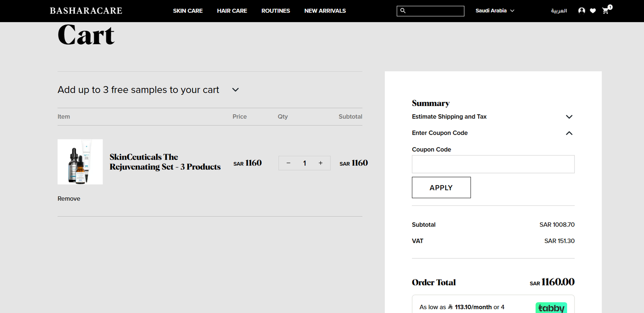Click the tabby logo badge
The image size is (644, 313).
coord(551,307)
